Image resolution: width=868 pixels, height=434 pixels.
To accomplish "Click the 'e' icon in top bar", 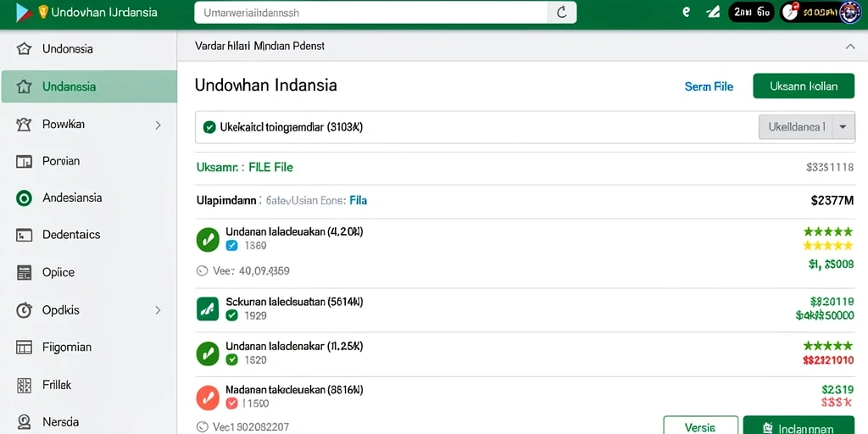I will click(687, 12).
